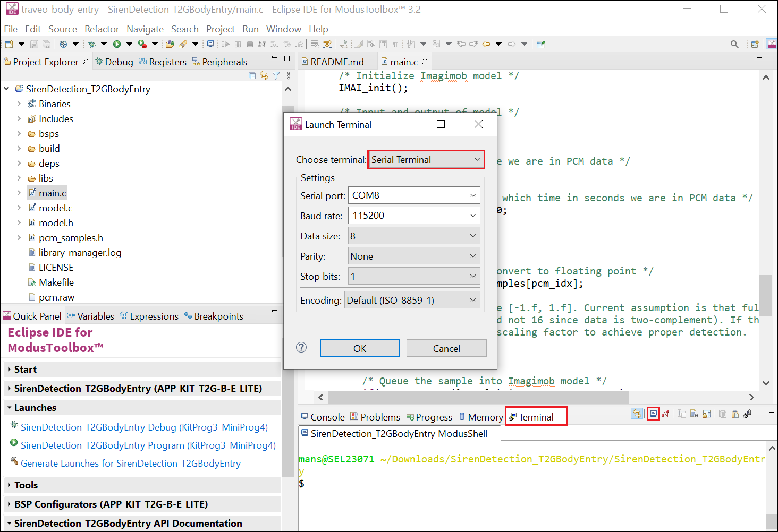The width and height of the screenshot is (778, 532).
Task: Expand the Binaries tree node
Action: click(19, 104)
